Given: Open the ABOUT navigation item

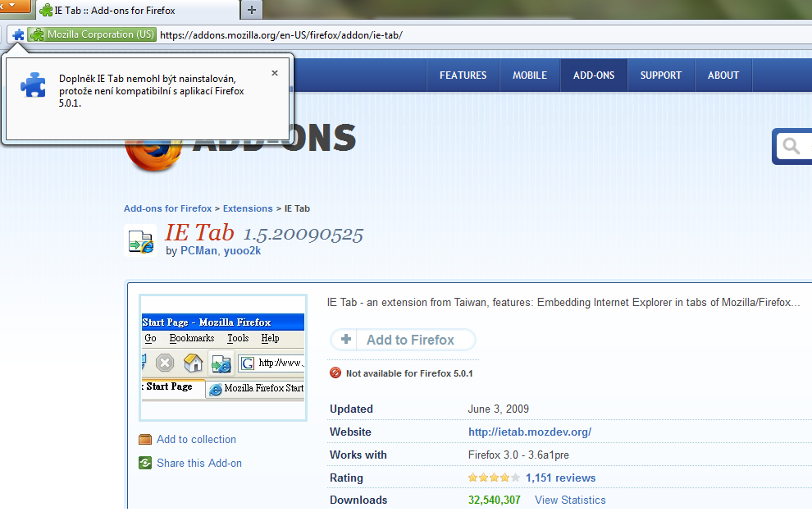Looking at the screenshot, I should coord(723,75).
